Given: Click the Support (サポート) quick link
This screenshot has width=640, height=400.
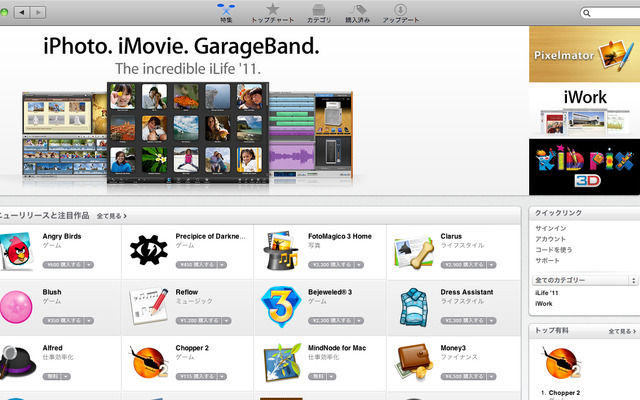Looking at the screenshot, I should click(547, 260).
